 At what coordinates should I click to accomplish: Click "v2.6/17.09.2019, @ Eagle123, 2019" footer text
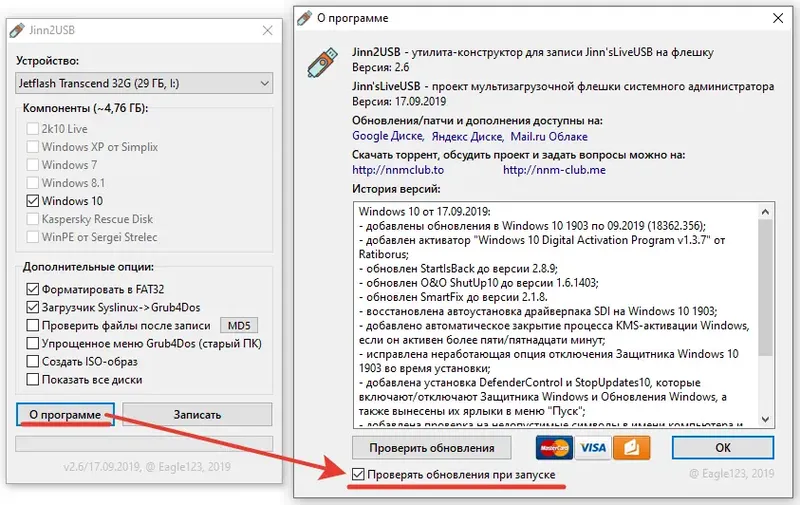coord(147,467)
